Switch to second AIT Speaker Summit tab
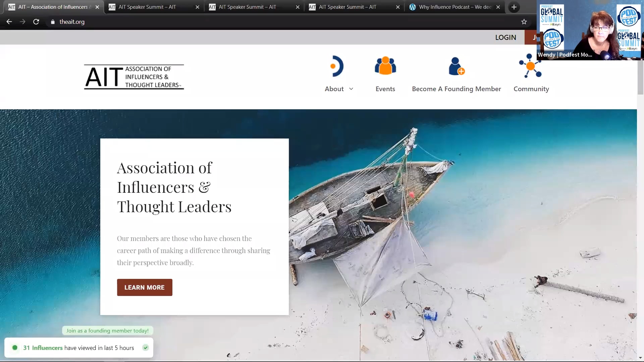Viewport: 644px width, 362px height. coord(247,7)
